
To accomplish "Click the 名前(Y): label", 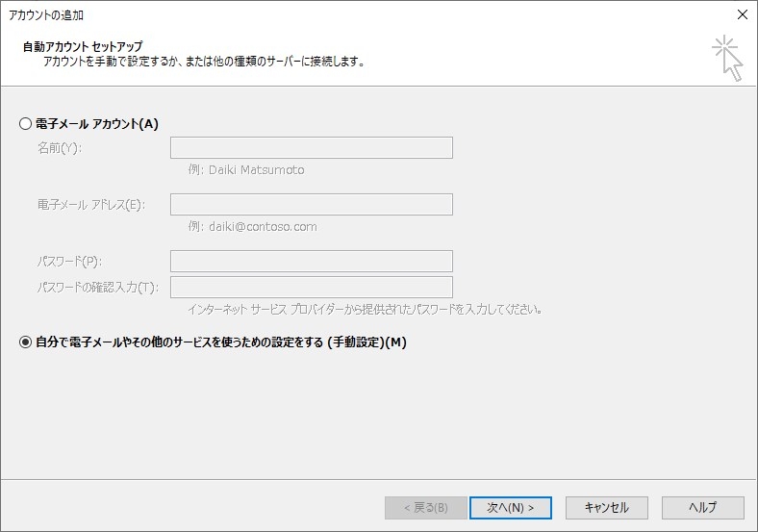I will click(x=60, y=148).
